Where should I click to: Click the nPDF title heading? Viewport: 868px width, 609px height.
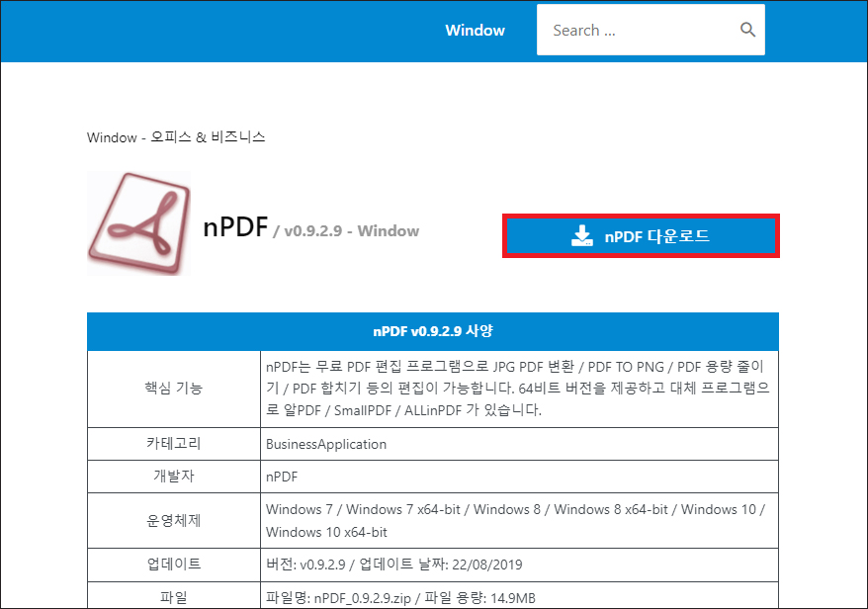click(x=236, y=227)
